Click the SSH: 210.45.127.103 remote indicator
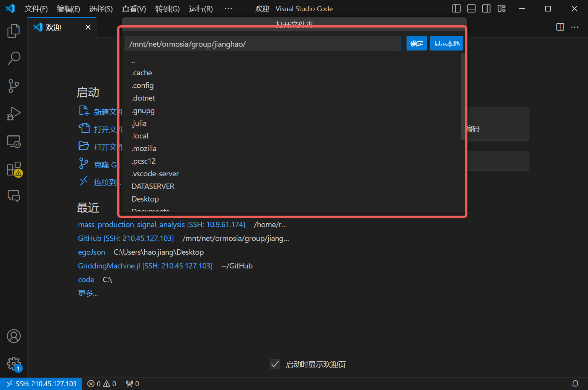Viewport: 588px width, 390px height. (41, 383)
